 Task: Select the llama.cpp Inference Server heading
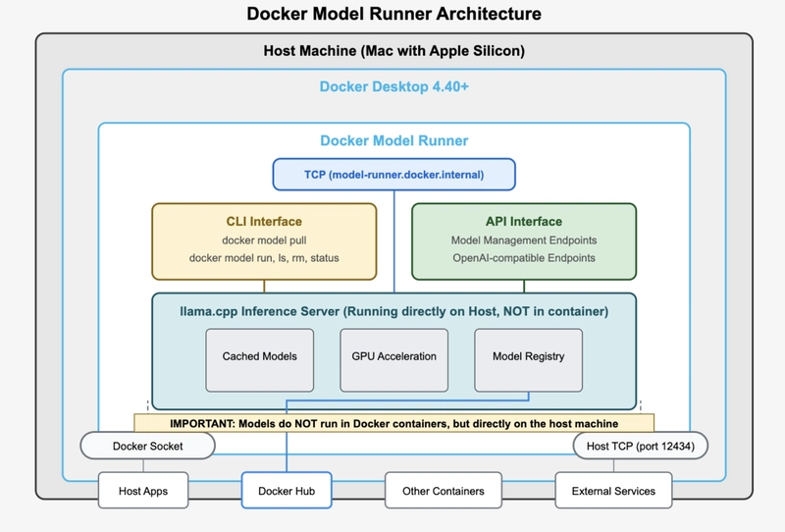tap(394, 311)
